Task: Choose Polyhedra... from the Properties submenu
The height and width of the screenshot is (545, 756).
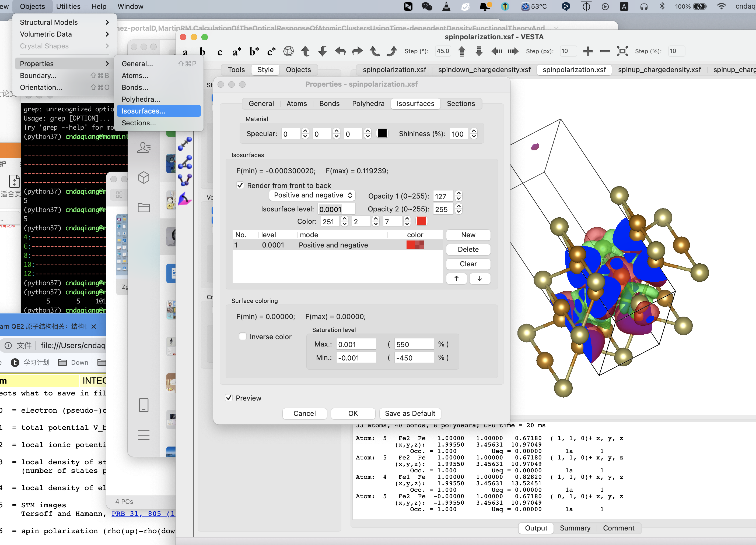Action: (x=141, y=99)
